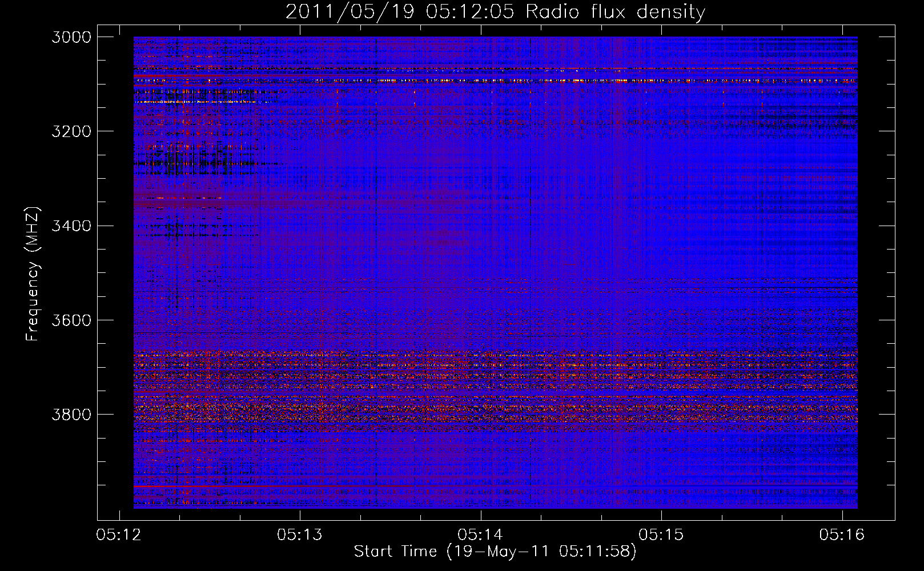
Task: Click the 05:14 time axis label
Action: 481,534
